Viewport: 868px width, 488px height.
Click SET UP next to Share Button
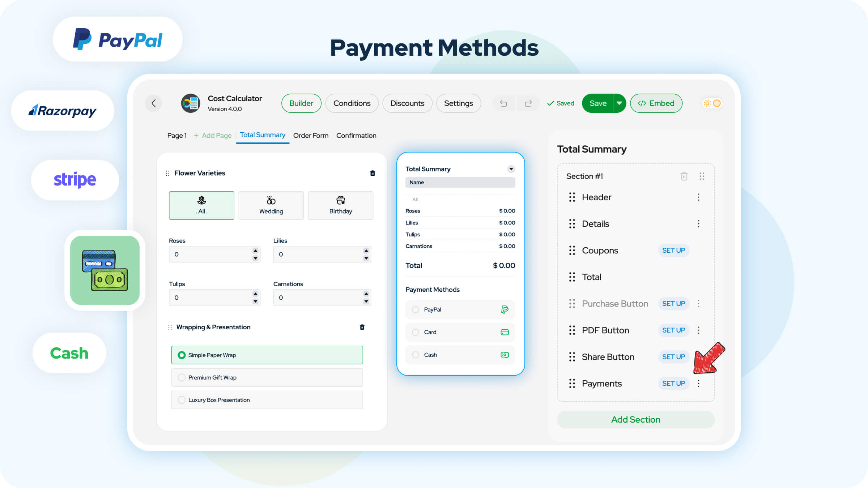673,357
